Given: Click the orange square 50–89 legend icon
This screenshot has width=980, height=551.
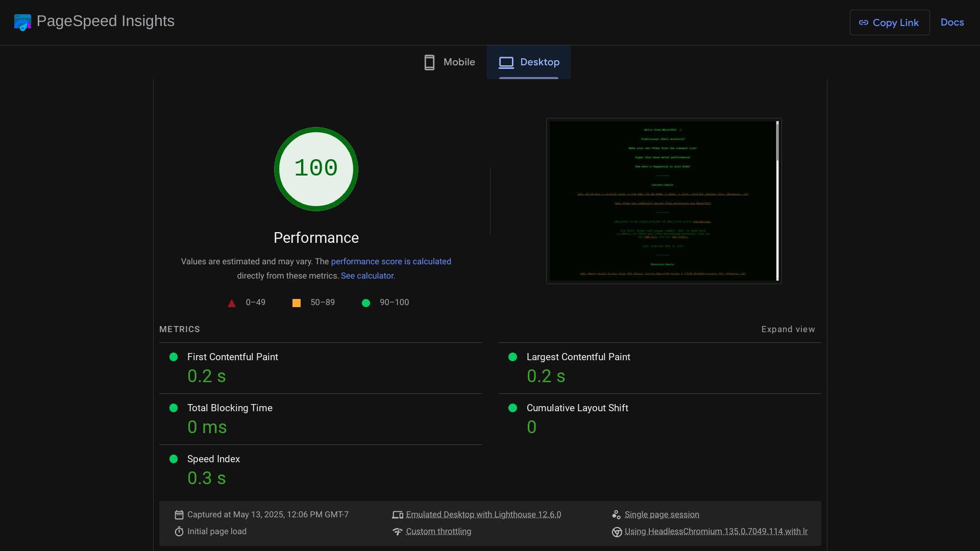Looking at the screenshot, I should coord(297,303).
